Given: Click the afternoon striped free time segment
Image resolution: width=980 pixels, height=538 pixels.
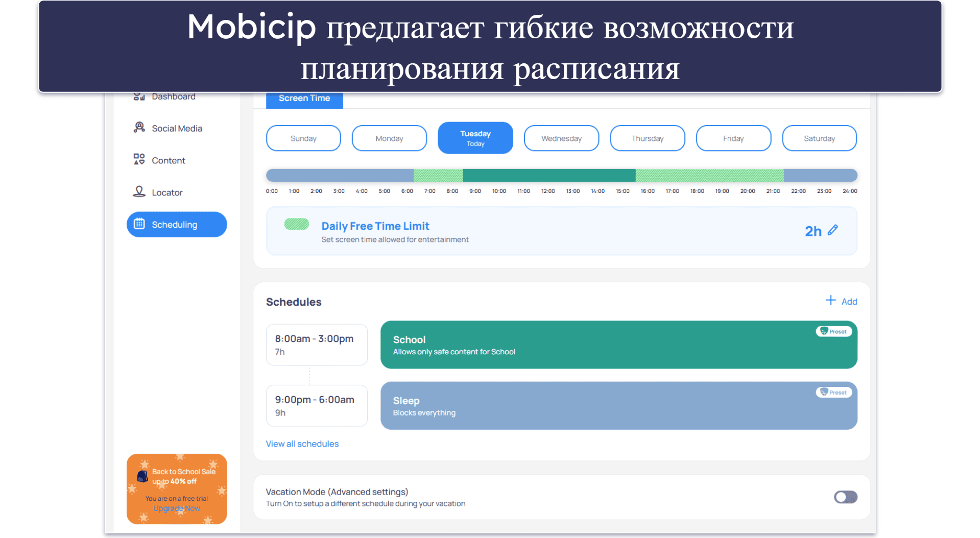Looking at the screenshot, I should point(709,175).
